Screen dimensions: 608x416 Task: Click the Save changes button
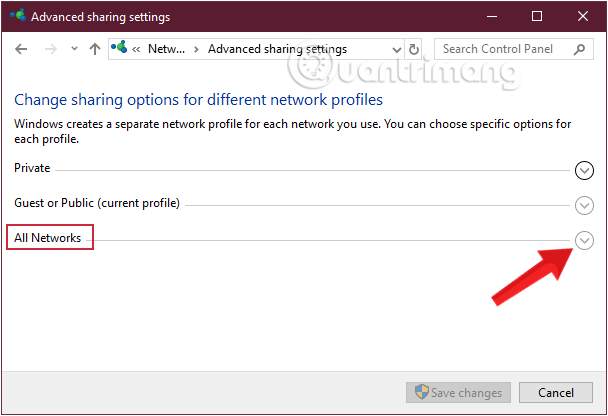click(459, 392)
